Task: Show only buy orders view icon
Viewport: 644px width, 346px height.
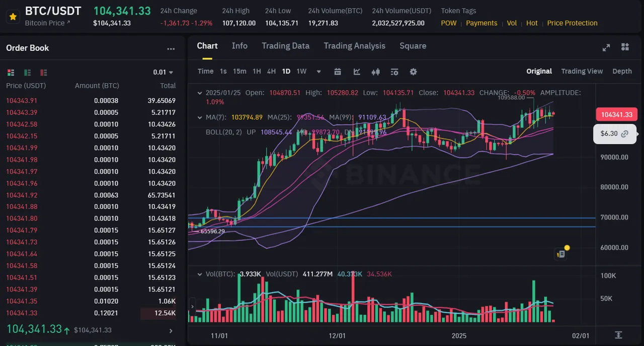Action: [27, 72]
